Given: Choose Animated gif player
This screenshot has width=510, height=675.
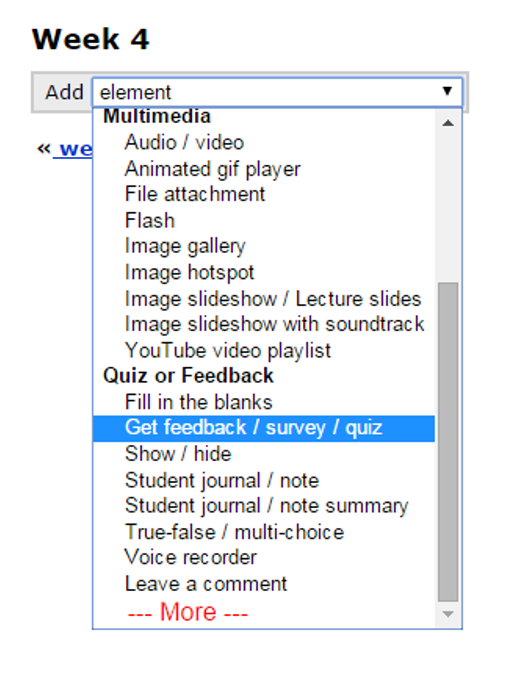Looking at the screenshot, I should click(x=264, y=168).
